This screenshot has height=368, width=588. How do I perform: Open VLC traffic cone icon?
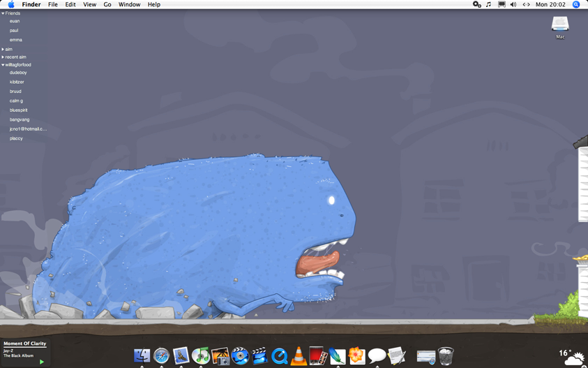coord(299,356)
